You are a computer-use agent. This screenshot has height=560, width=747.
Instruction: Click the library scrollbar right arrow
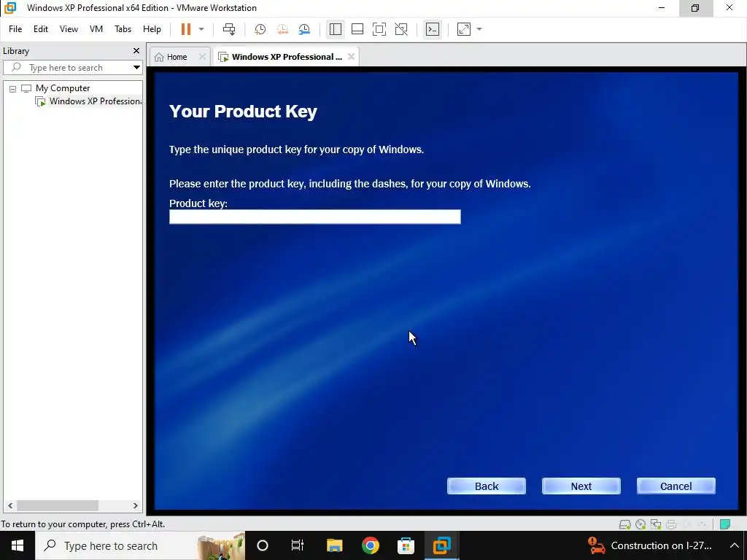[135, 506]
